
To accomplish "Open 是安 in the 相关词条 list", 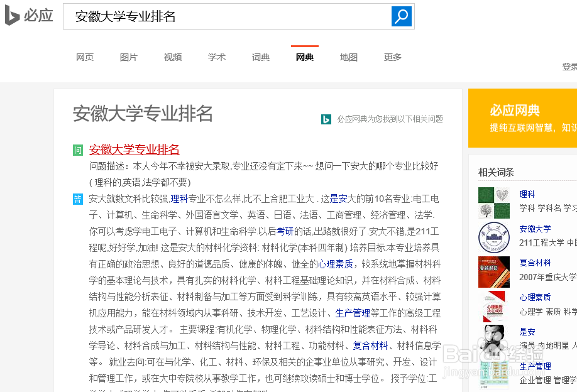I will (527, 332).
